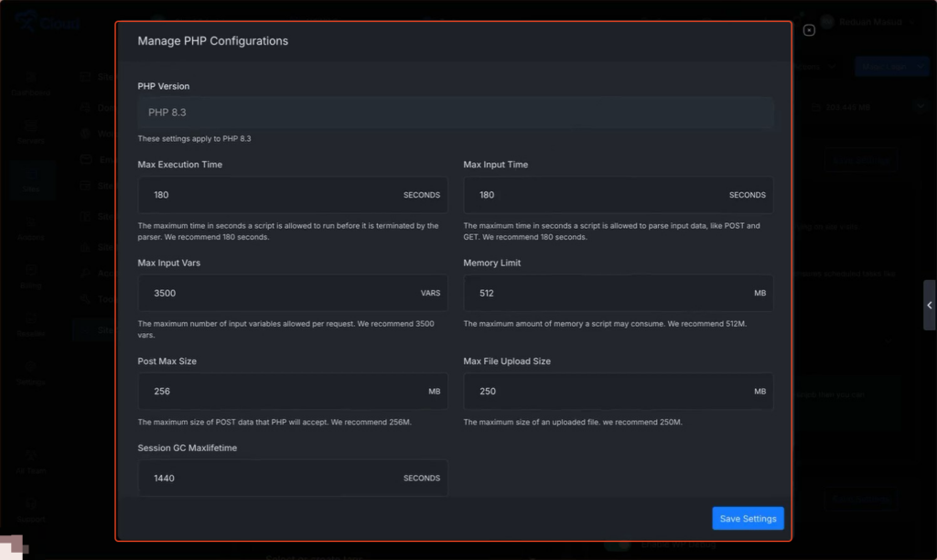Expand the side panel arrow on right edge
Screen dimensions: 937x560
pos(930,305)
